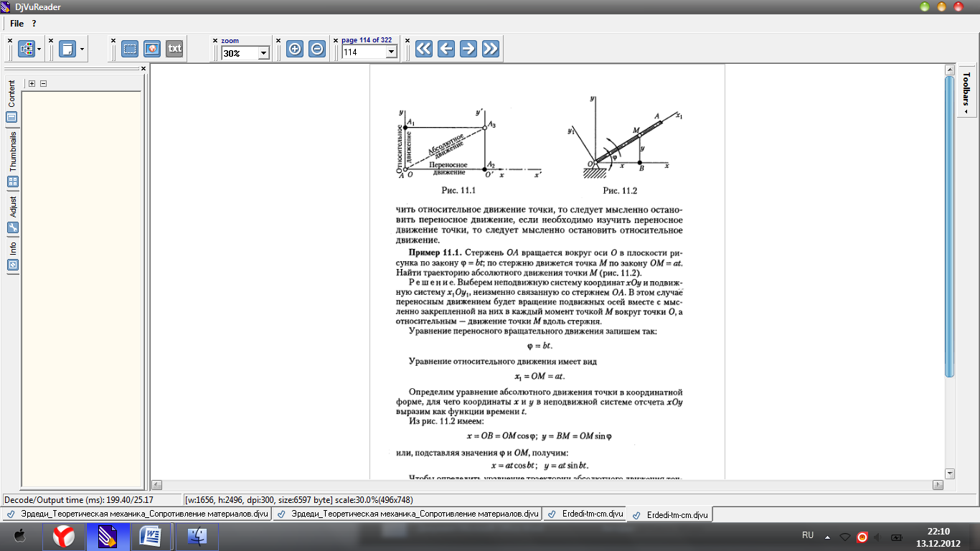Switch to the Content side tab
980x551 pixels.
(x=12, y=102)
